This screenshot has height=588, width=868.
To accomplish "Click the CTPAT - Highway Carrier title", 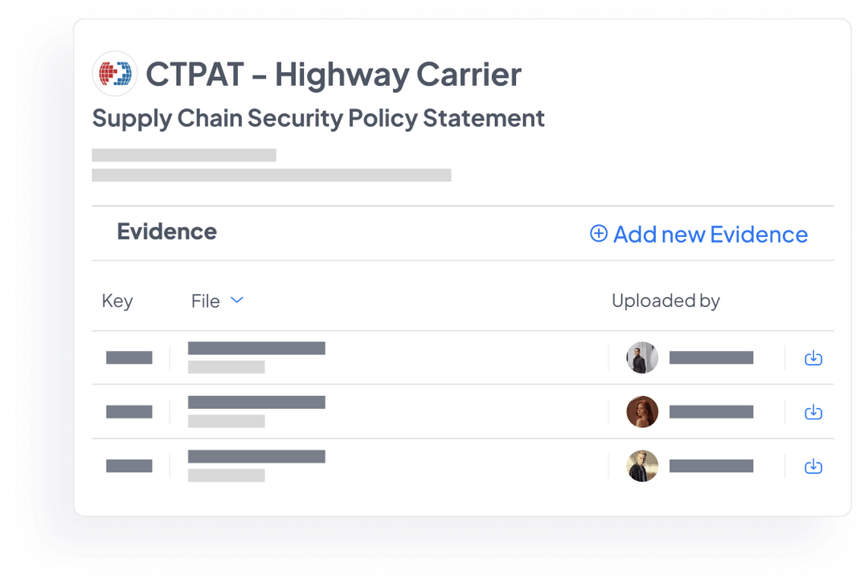I will (332, 74).
